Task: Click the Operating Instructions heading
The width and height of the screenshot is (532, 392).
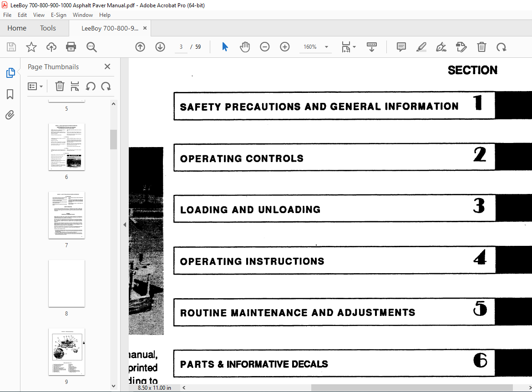Action: pyautogui.click(x=252, y=261)
